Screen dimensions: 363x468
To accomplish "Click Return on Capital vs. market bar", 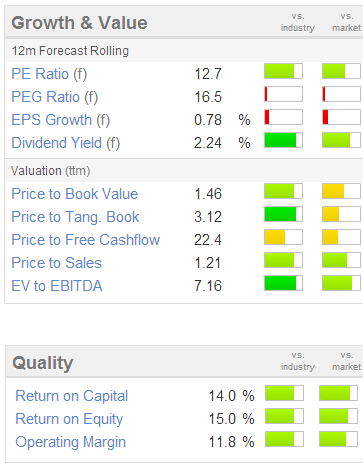I will click(x=338, y=393).
